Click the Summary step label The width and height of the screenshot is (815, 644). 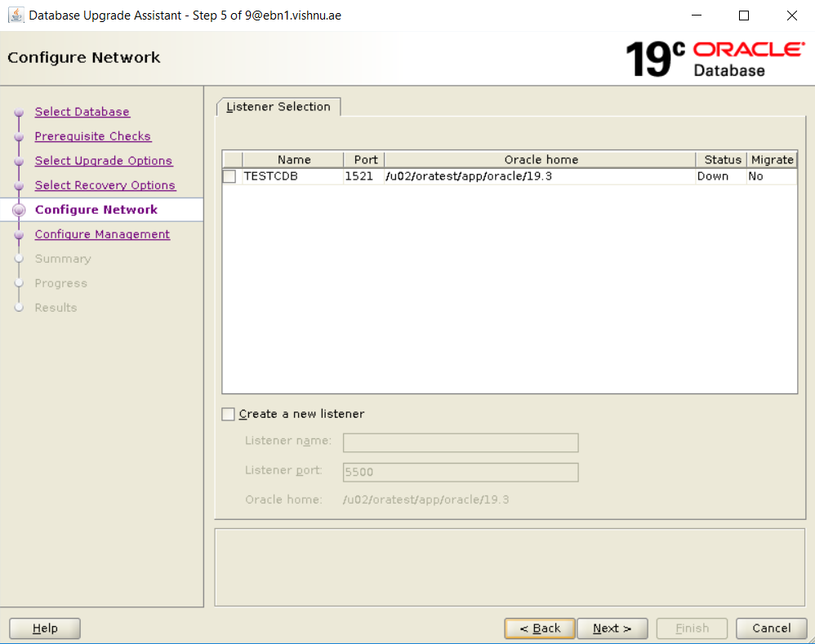63,259
